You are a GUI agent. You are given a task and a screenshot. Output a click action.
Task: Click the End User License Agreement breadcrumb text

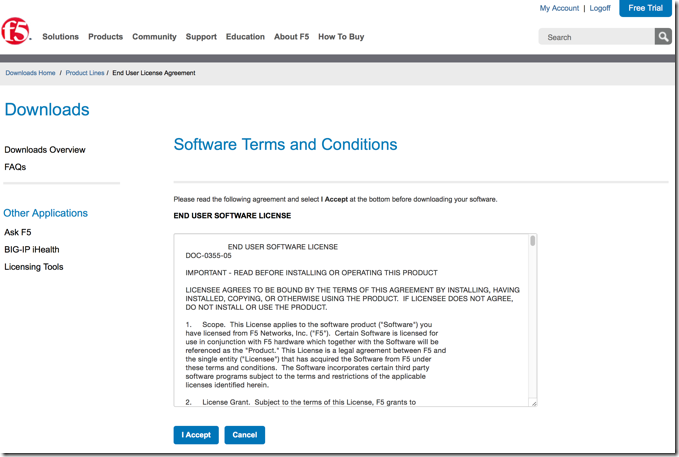[x=154, y=73]
